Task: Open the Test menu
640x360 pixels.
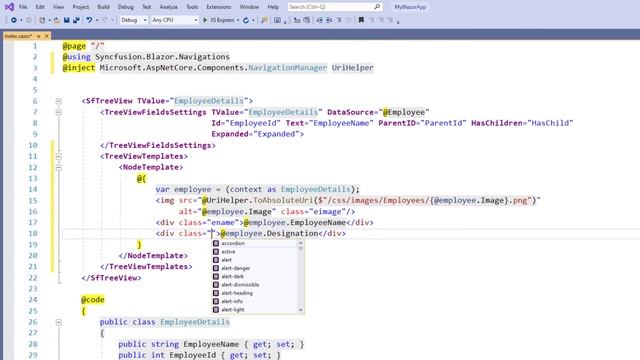Action: [x=146, y=7]
